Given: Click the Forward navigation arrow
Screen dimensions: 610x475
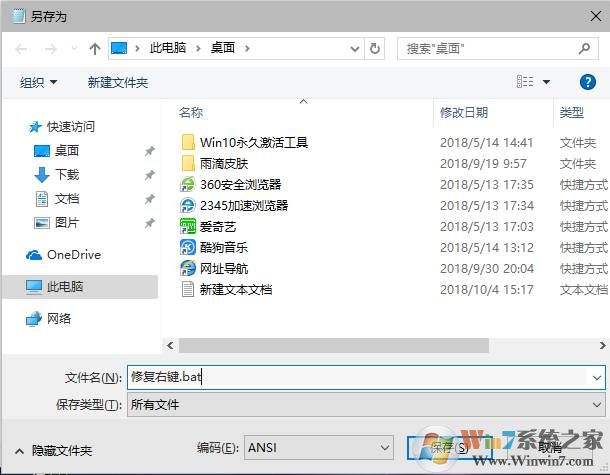Looking at the screenshot, I should [51, 49].
